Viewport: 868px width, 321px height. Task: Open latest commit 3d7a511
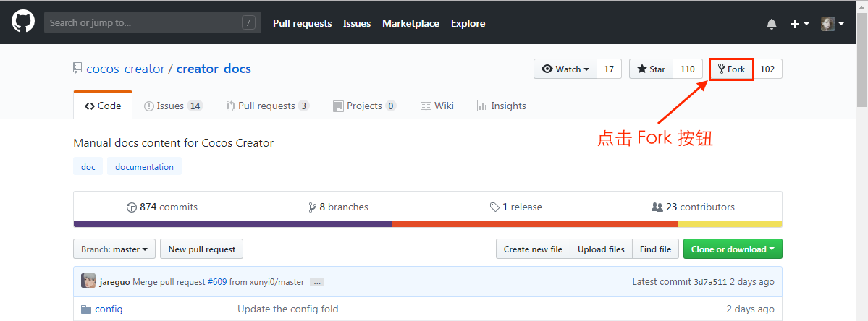pos(710,282)
